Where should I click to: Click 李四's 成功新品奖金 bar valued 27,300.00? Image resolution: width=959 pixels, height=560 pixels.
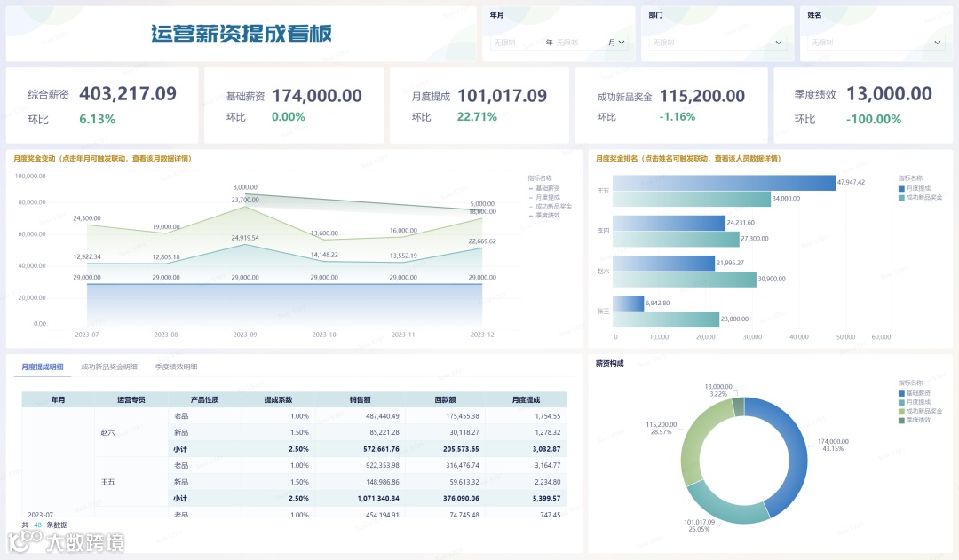coord(676,239)
